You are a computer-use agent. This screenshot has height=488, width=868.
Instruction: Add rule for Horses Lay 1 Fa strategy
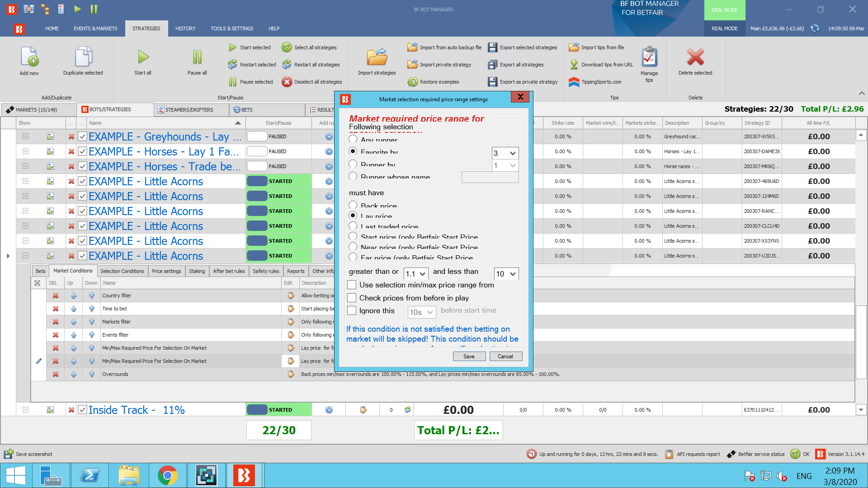tap(329, 151)
